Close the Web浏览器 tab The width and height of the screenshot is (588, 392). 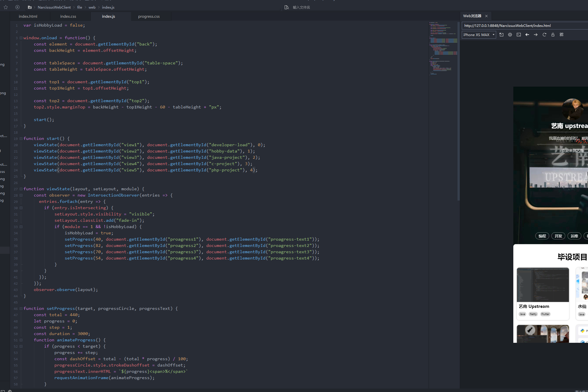(486, 16)
